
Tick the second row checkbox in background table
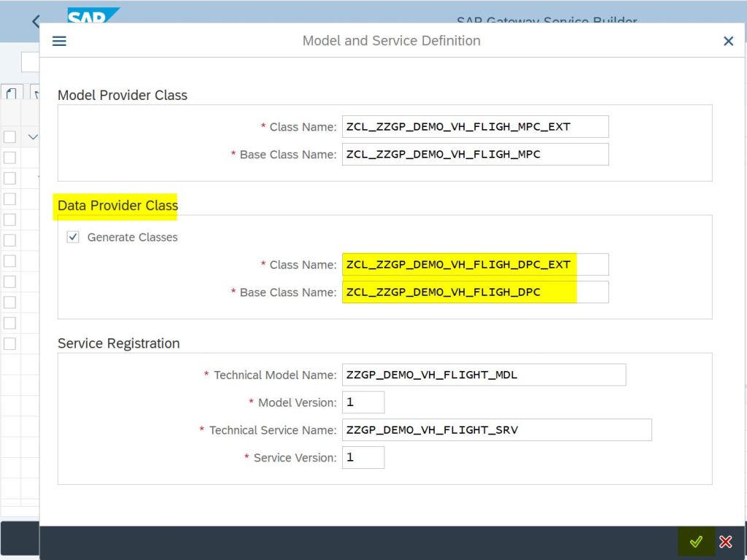[x=9, y=178]
